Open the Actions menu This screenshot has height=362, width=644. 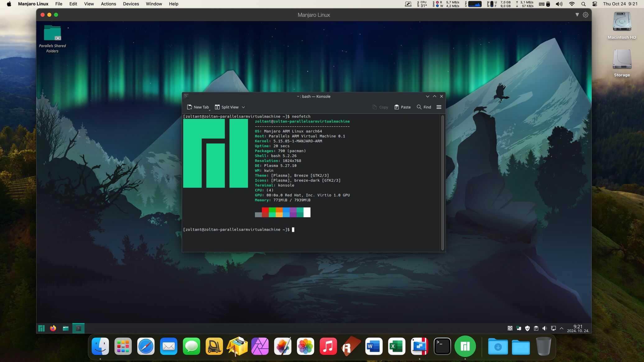tap(108, 4)
